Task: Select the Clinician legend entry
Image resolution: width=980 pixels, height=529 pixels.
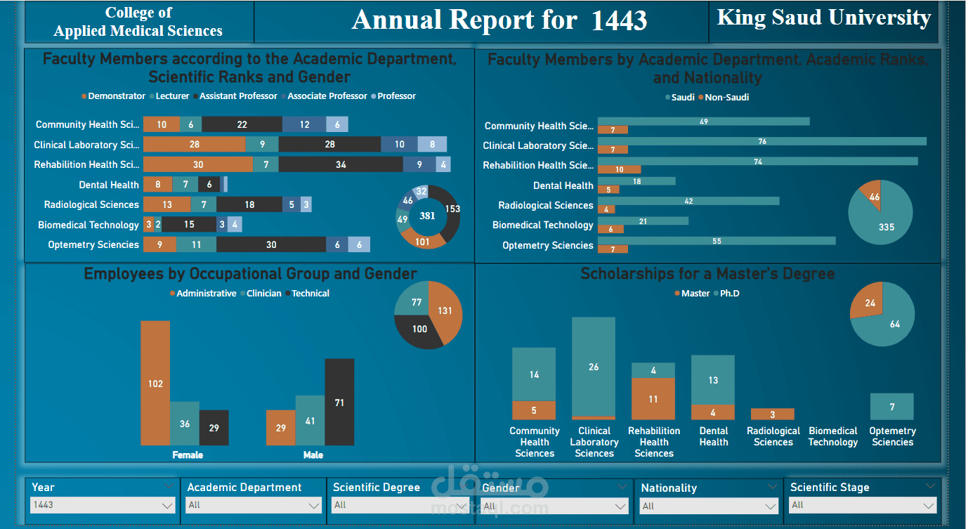Action: click(261, 294)
